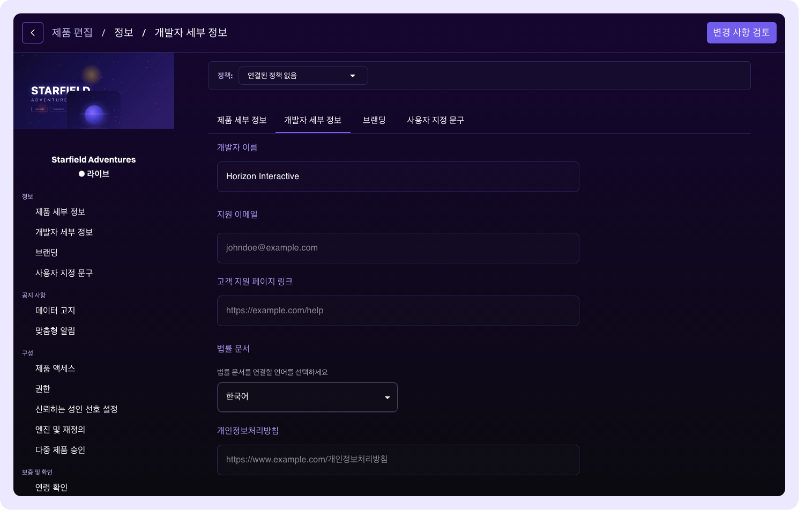Open the 한국어 language dropdown
Viewport: 812px width, 523px height.
coord(308,397)
